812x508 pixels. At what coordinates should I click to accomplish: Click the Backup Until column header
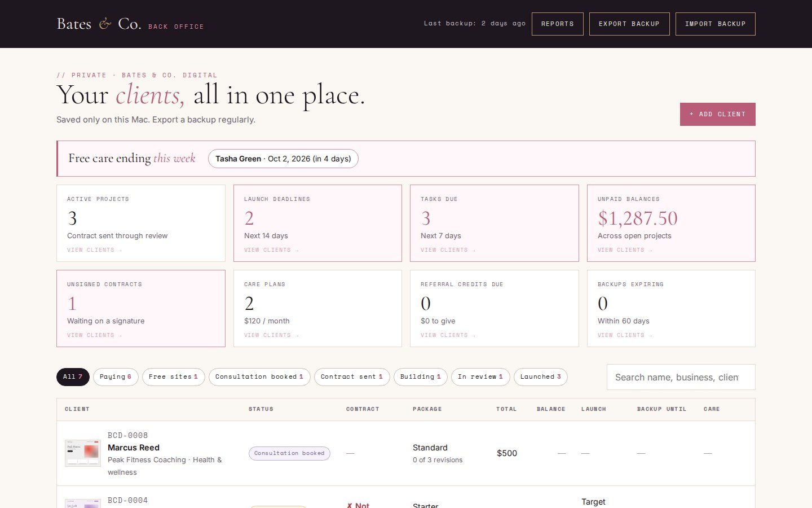pos(662,409)
